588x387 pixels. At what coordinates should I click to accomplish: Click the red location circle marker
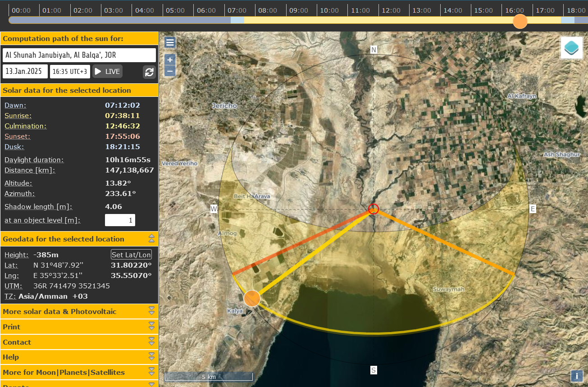pos(373,209)
